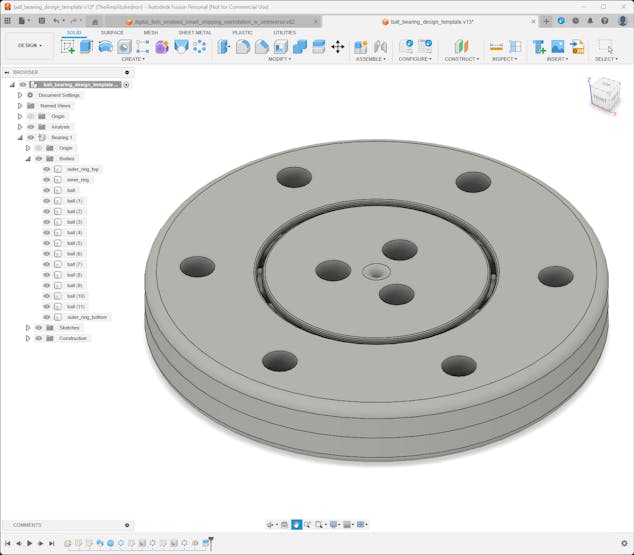Toggle visibility of inner_ring body

(x=46, y=179)
